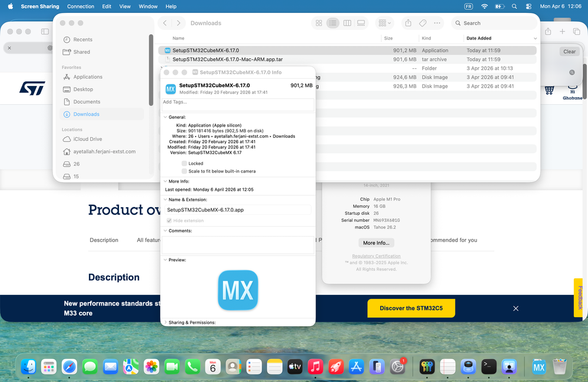Open the MX app icon in the Dock

[539, 367]
